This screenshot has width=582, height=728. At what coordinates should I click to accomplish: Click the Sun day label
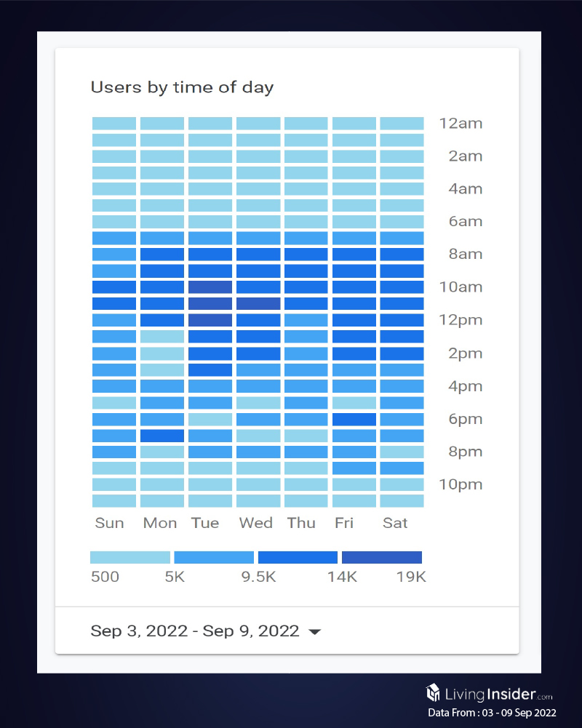[x=109, y=523]
